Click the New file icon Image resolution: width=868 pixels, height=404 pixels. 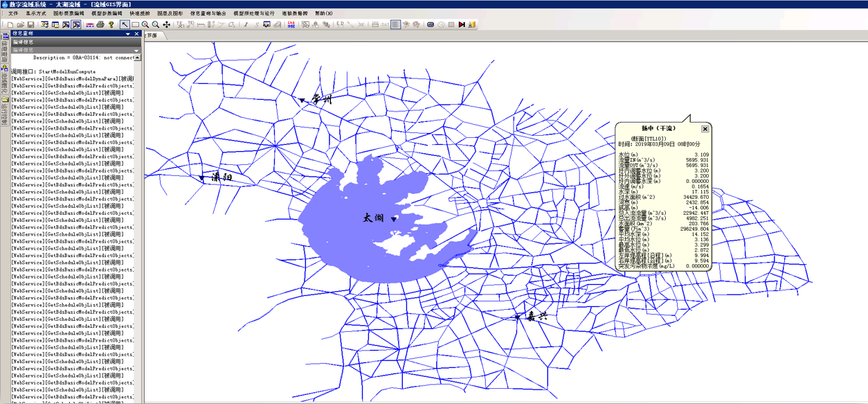coord(10,24)
